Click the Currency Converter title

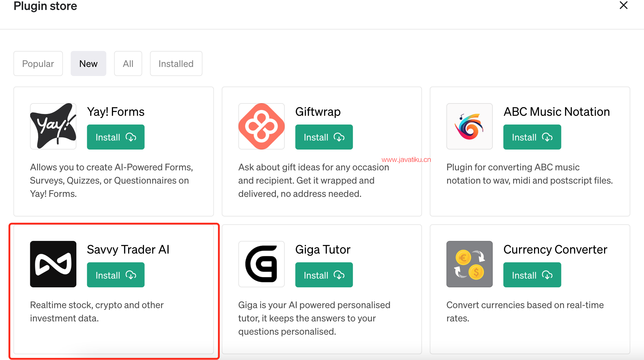(555, 250)
